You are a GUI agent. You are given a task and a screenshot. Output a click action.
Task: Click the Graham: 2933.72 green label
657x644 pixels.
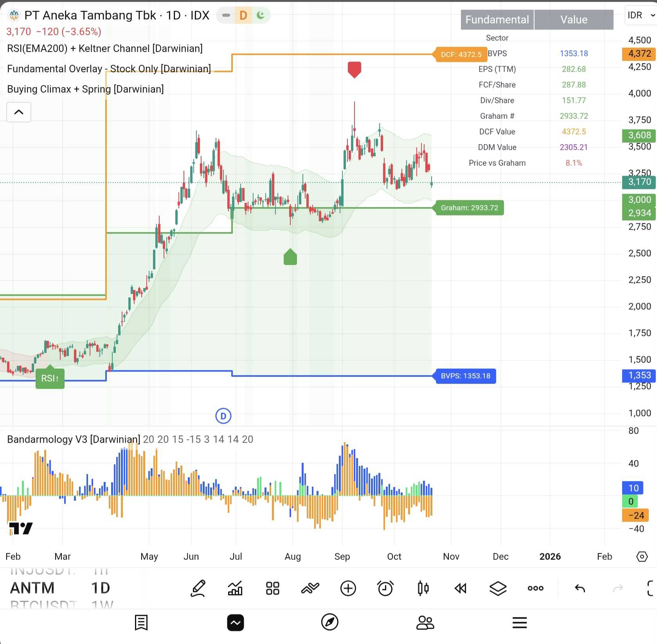[469, 208]
